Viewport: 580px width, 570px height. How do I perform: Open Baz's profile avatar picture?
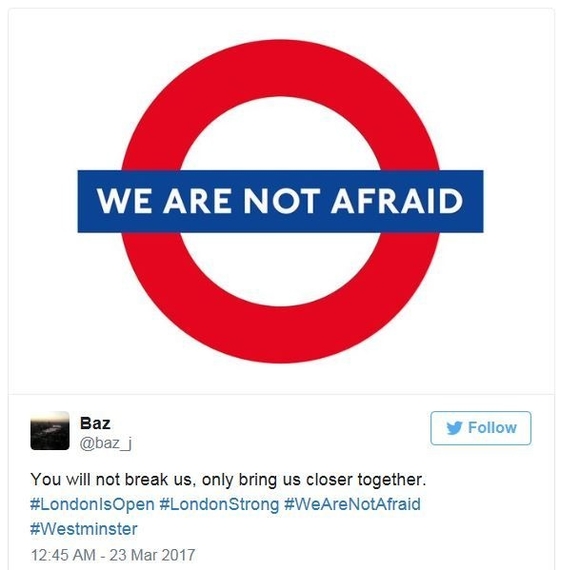pyautogui.click(x=50, y=431)
